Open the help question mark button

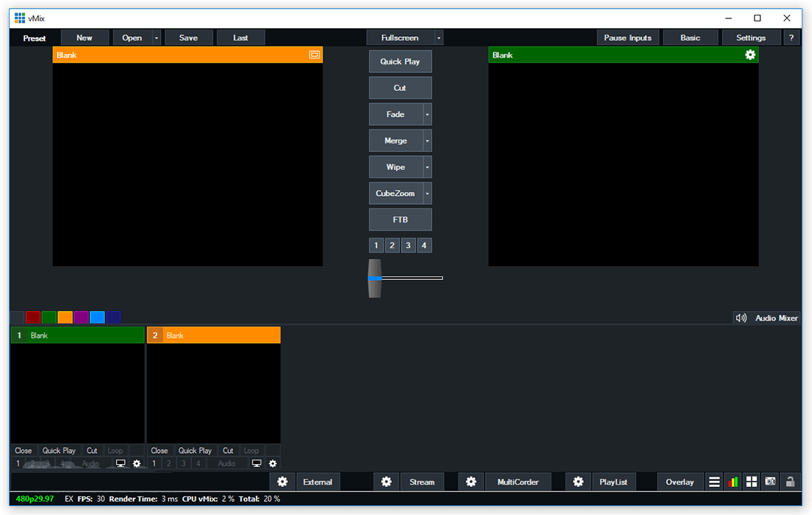(791, 38)
